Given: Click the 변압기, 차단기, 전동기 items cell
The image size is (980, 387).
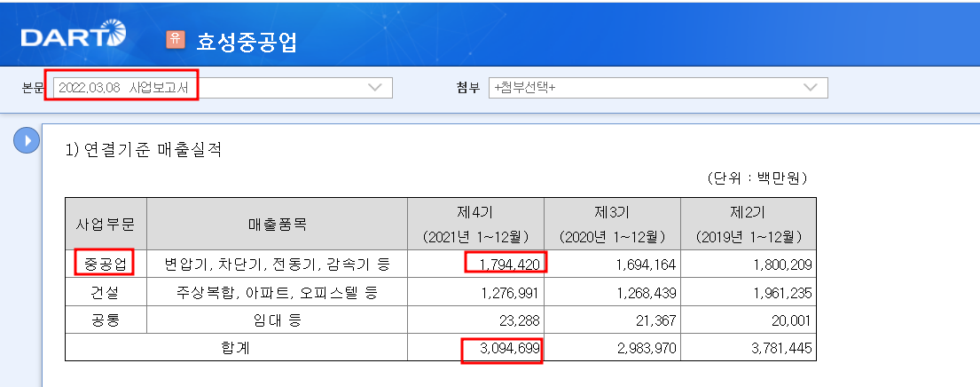Looking at the screenshot, I should [278, 265].
